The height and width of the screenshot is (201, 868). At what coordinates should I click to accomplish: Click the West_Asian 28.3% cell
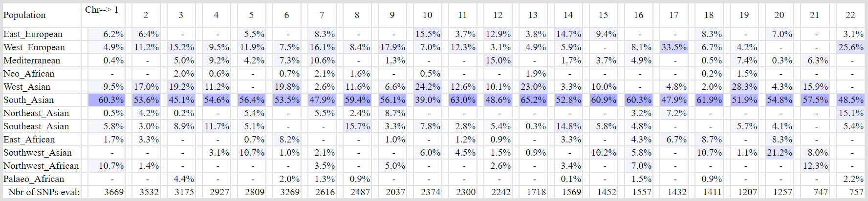tap(744, 87)
